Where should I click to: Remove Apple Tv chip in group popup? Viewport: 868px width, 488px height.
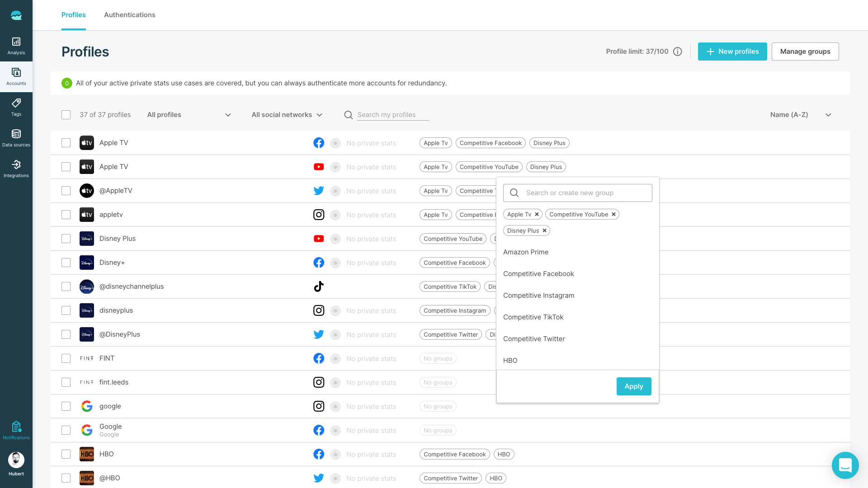[537, 214]
